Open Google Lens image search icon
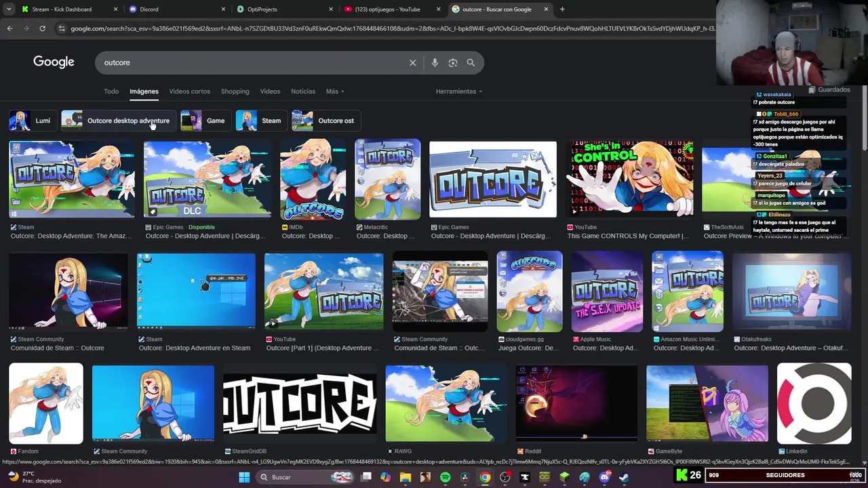Image resolution: width=868 pixels, height=488 pixels. tap(453, 62)
